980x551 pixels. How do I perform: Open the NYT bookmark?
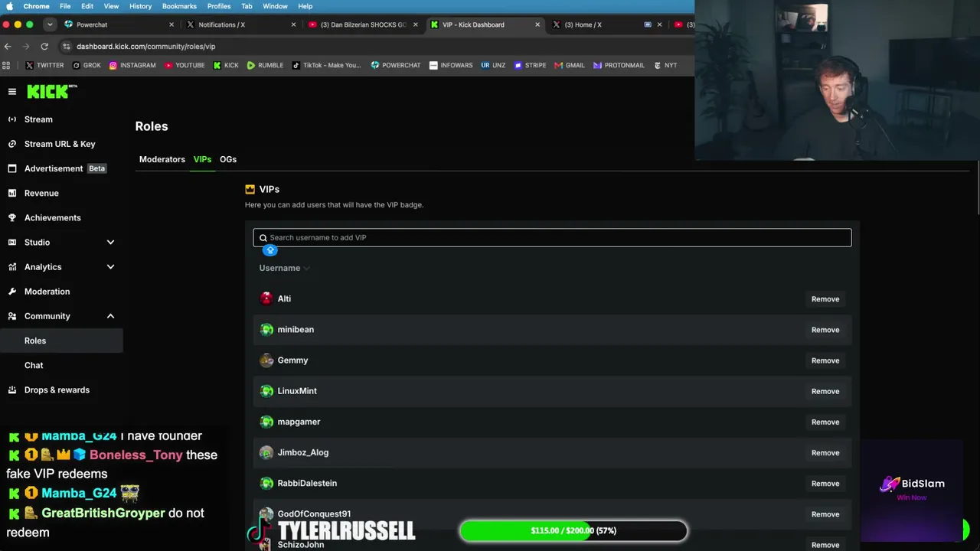coord(665,65)
